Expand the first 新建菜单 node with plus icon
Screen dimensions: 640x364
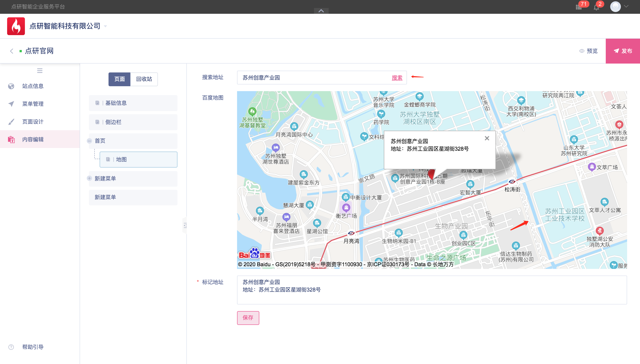coord(89,178)
